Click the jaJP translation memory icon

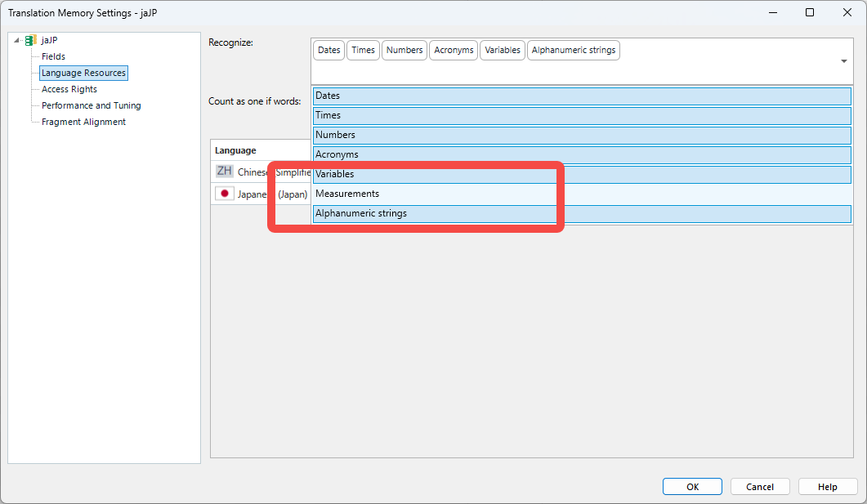point(29,39)
